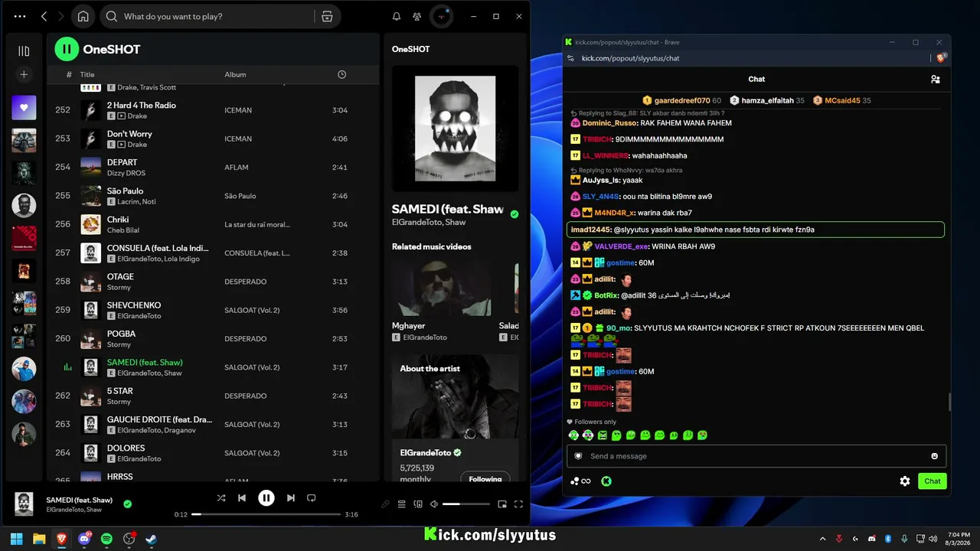The image size is (980, 551).
Task: Open Kick chat settings gear
Action: (905, 481)
